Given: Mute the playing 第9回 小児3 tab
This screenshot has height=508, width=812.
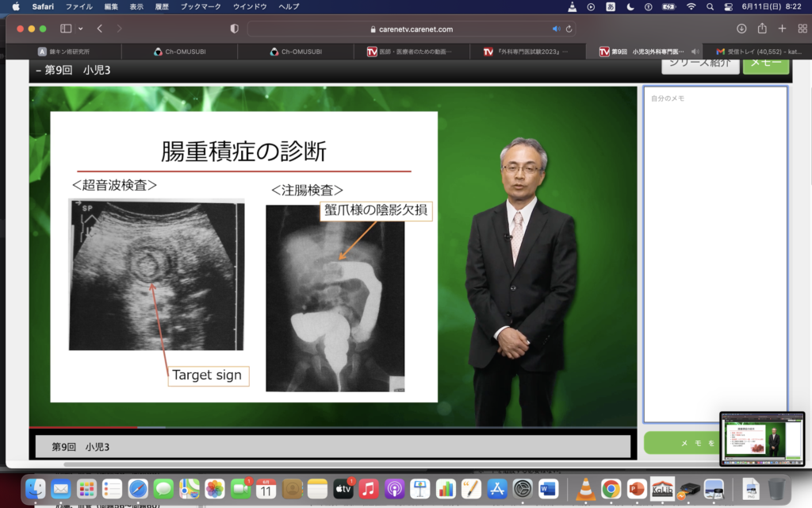Looking at the screenshot, I should point(695,52).
